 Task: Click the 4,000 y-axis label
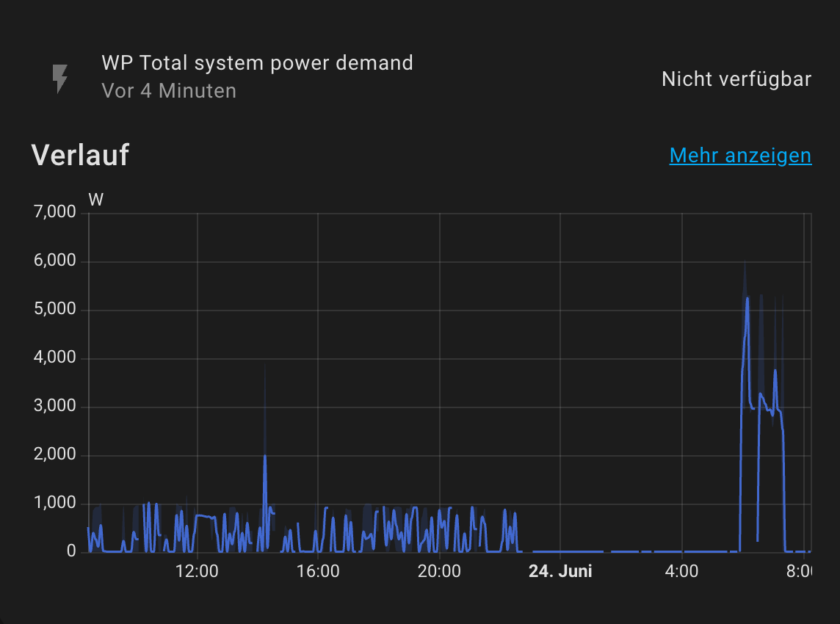click(x=54, y=358)
